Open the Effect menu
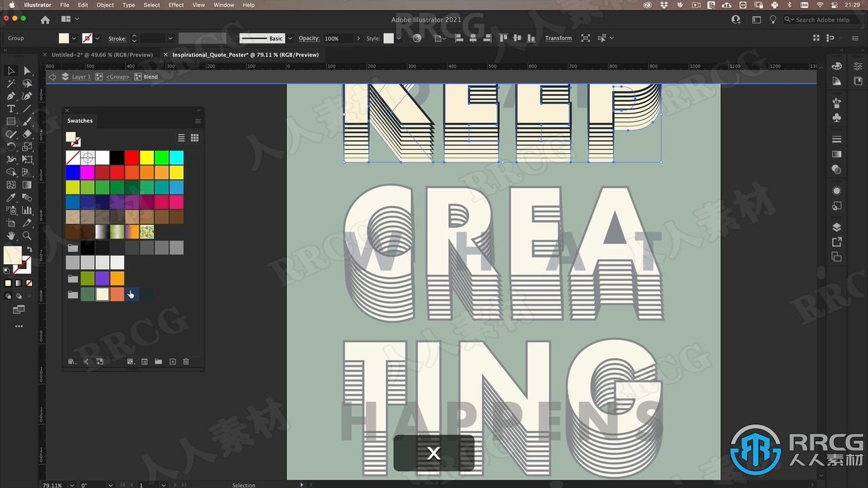868x488 pixels. [176, 5]
